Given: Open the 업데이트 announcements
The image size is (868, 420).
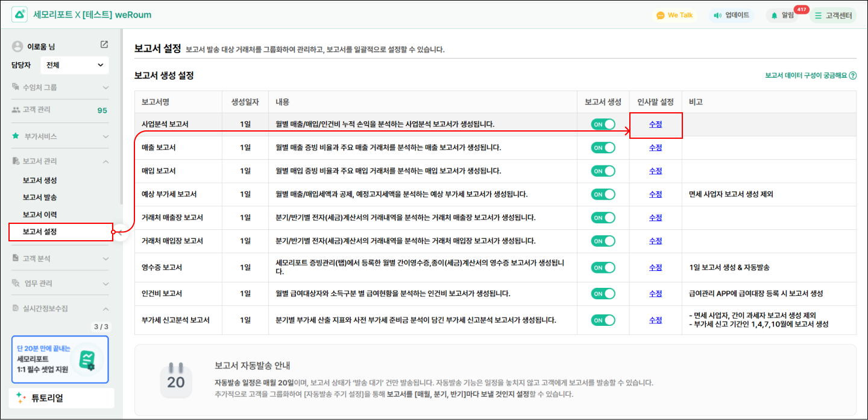Looking at the screenshot, I should point(731,15).
